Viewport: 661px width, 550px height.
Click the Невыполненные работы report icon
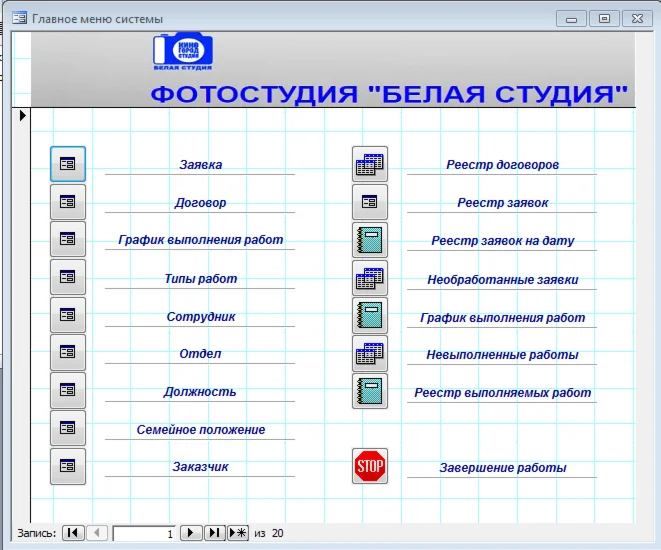point(370,354)
